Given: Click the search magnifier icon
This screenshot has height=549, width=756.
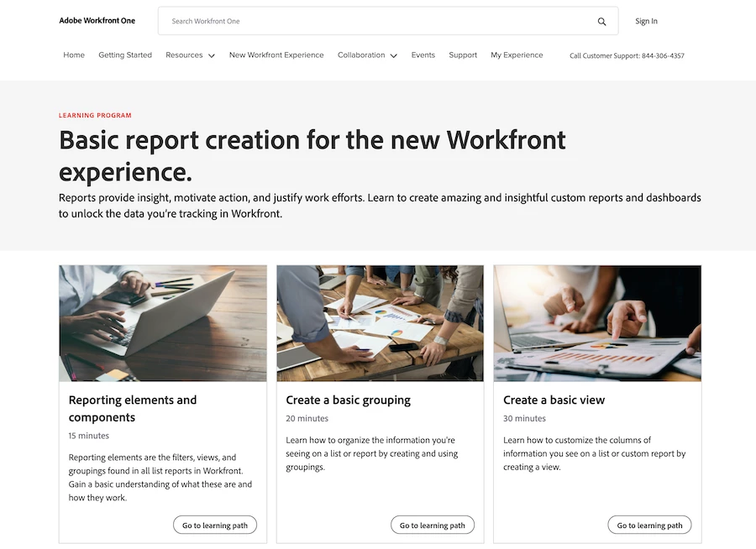Looking at the screenshot, I should tap(601, 21).
